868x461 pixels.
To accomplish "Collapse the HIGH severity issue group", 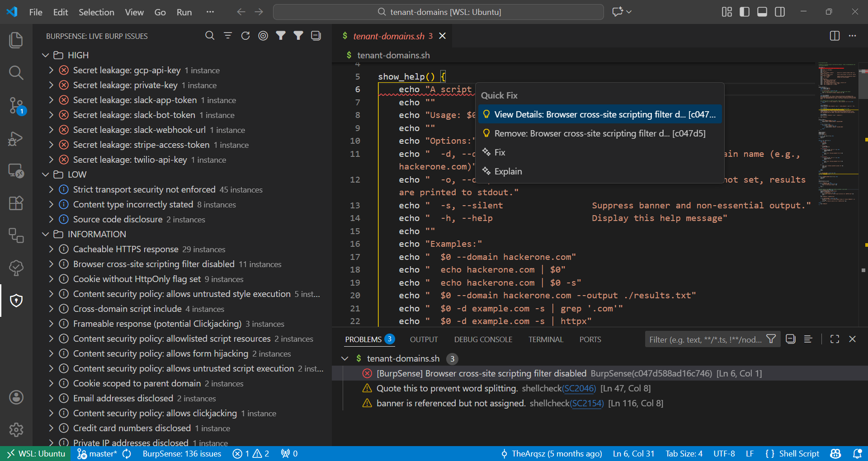I will [x=45, y=55].
